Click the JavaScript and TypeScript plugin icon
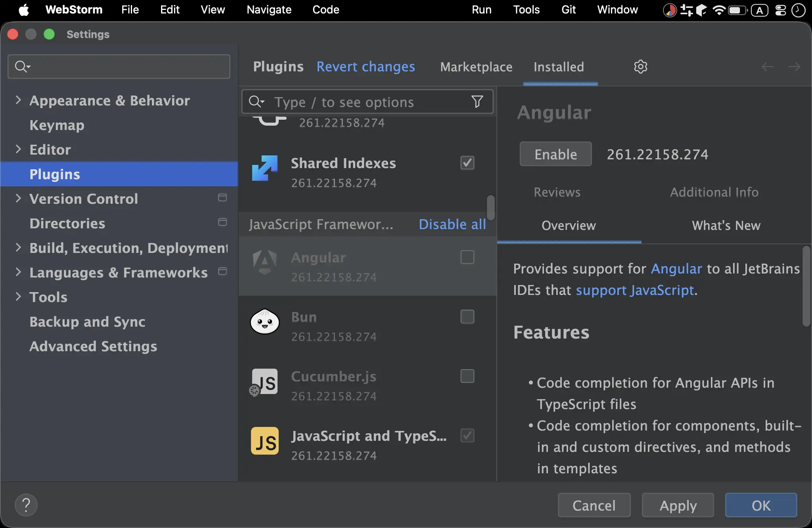 (x=265, y=441)
